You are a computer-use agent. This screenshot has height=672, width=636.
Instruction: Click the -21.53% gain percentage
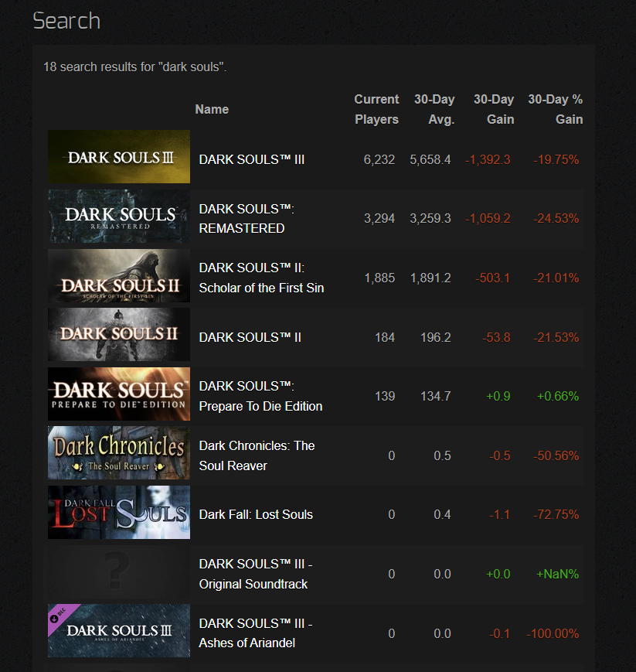point(556,337)
